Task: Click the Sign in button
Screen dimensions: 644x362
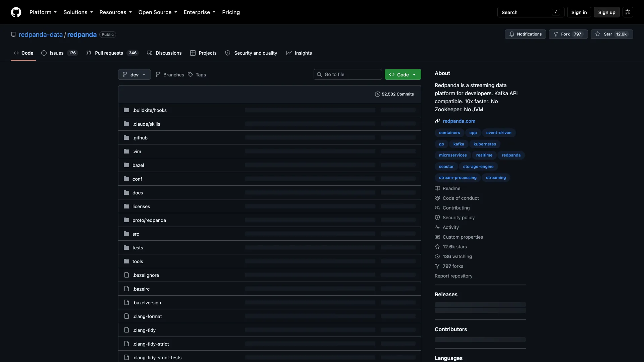Action: [x=579, y=12]
